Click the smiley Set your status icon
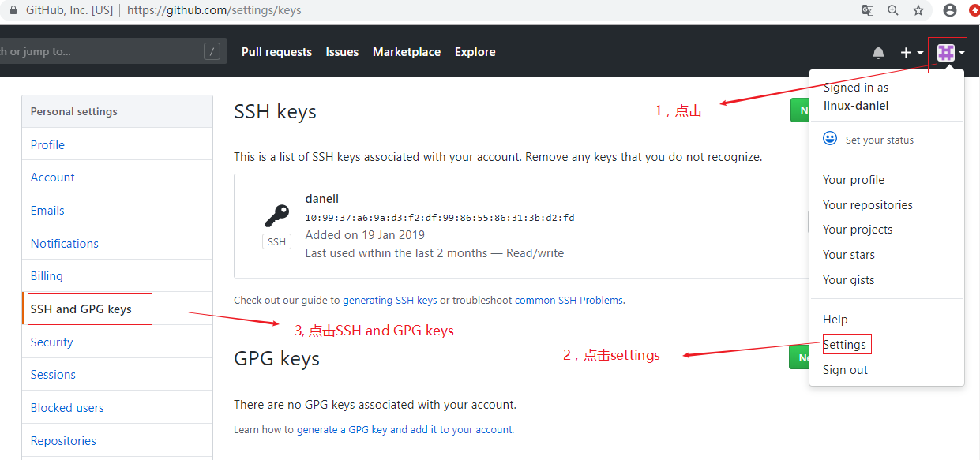The image size is (980, 460). click(830, 139)
